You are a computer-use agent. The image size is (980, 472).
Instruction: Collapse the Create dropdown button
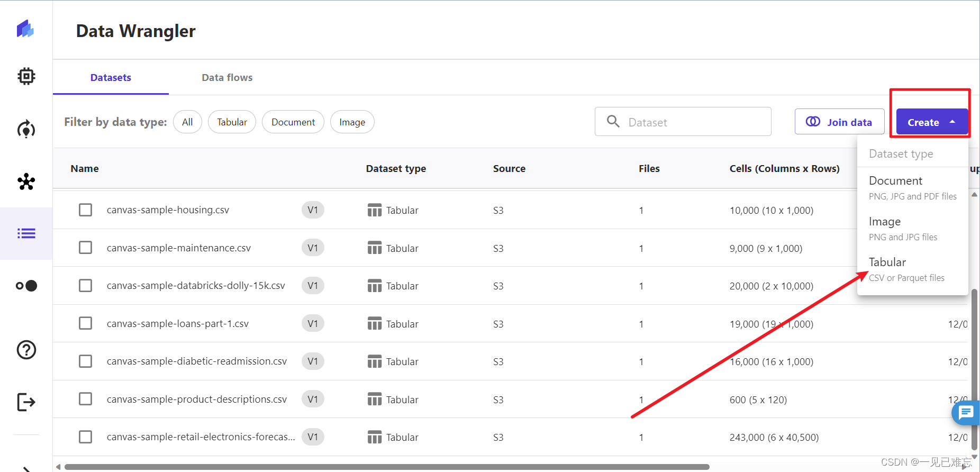[932, 122]
